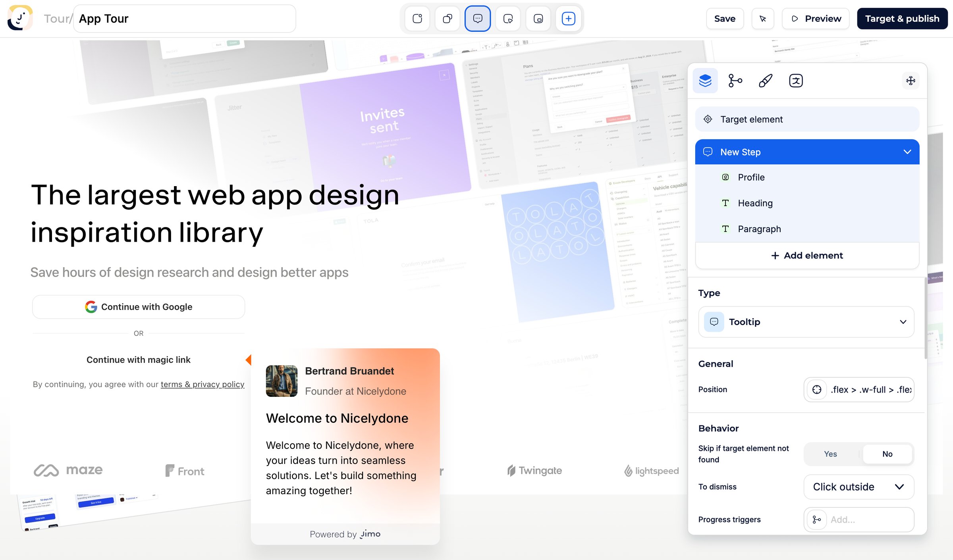Screen dimensions: 953x560
Task: Click the overlapping squares modal step icon
Action: tap(448, 19)
